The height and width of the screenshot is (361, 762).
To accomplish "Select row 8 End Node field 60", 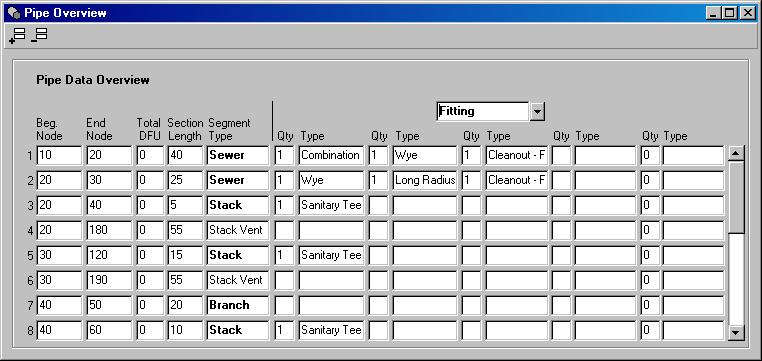I will point(109,330).
